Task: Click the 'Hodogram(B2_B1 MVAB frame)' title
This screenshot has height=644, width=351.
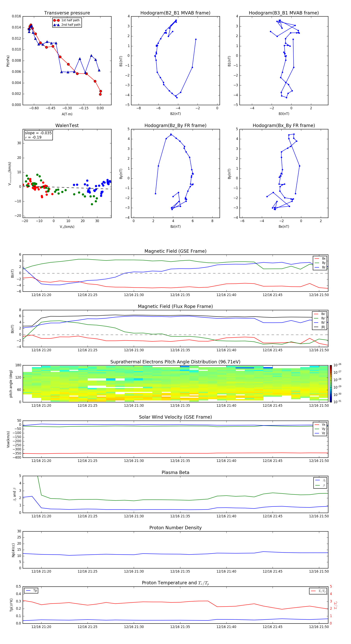Action: click(175, 13)
